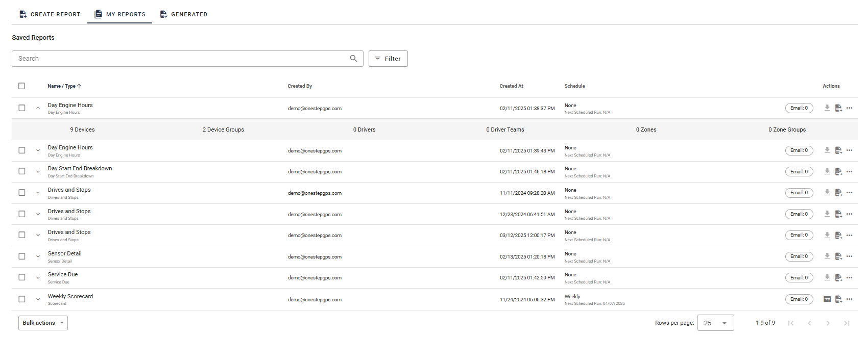This screenshot has width=868, height=337.
Task: Click run report icon for Weekly Scorecard
Action: (838, 299)
